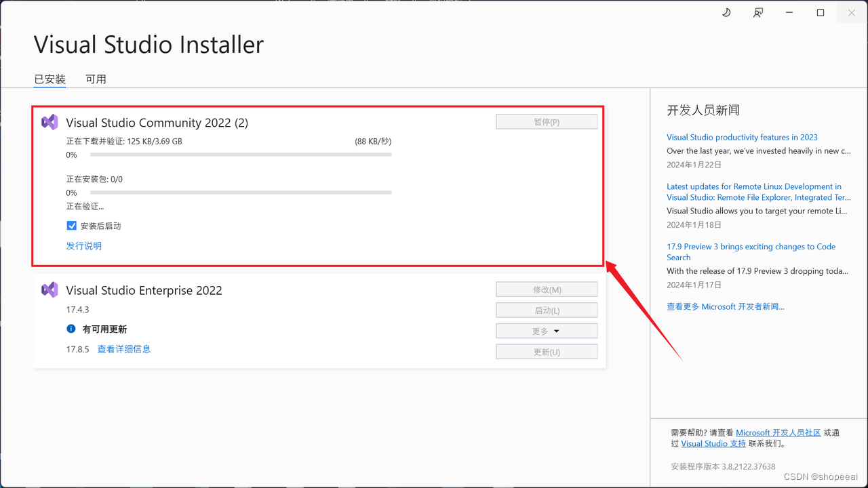Open 17.9 Preview 3 Code Search article

pos(751,252)
